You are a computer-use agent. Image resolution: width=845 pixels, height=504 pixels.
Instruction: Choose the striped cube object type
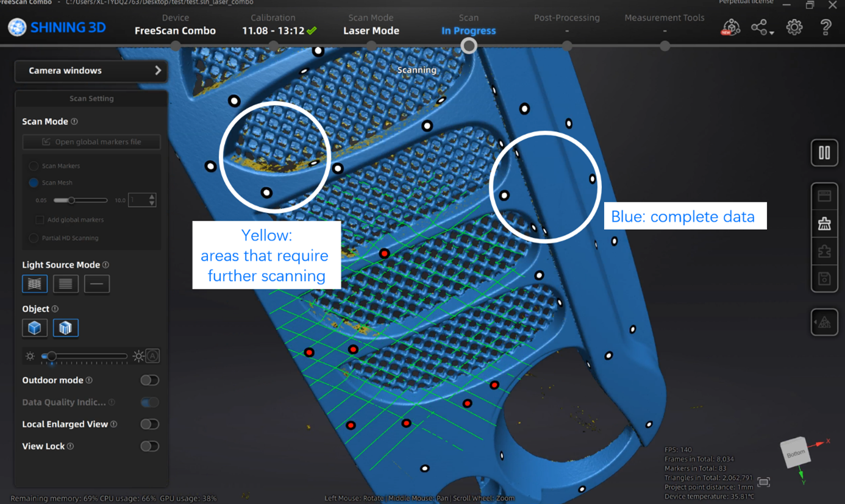point(65,328)
